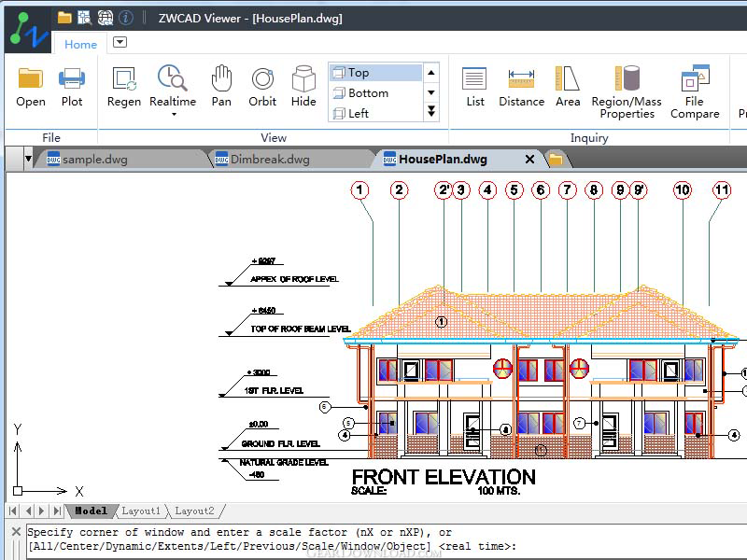Jump to the last layout tab arrow
747x560 pixels.
[57, 511]
